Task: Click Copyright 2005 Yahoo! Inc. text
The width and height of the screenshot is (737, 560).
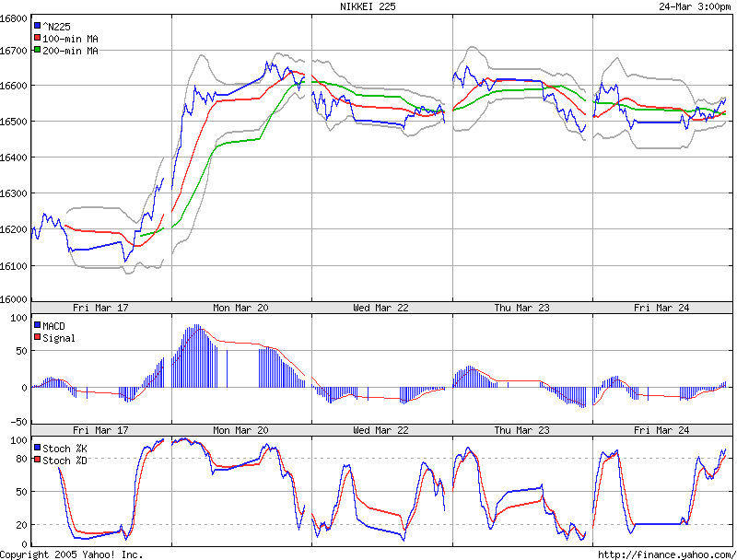Action: point(72,554)
